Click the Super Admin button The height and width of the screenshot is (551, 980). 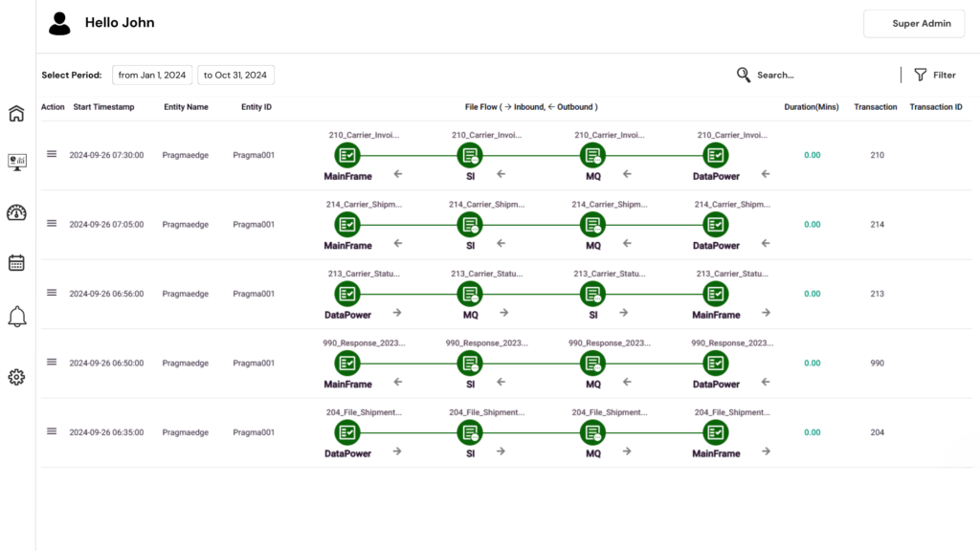(x=914, y=23)
